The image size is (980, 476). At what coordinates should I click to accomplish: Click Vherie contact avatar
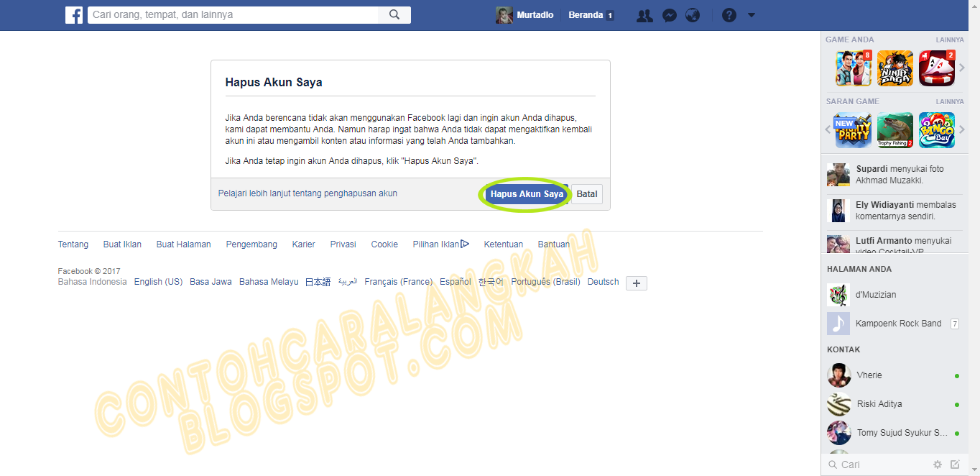pos(839,375)
